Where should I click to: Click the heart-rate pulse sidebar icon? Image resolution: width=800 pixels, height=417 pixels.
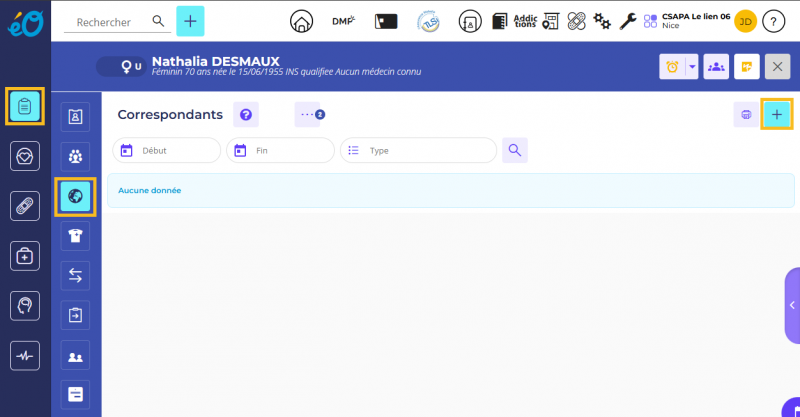click(25, 355)
